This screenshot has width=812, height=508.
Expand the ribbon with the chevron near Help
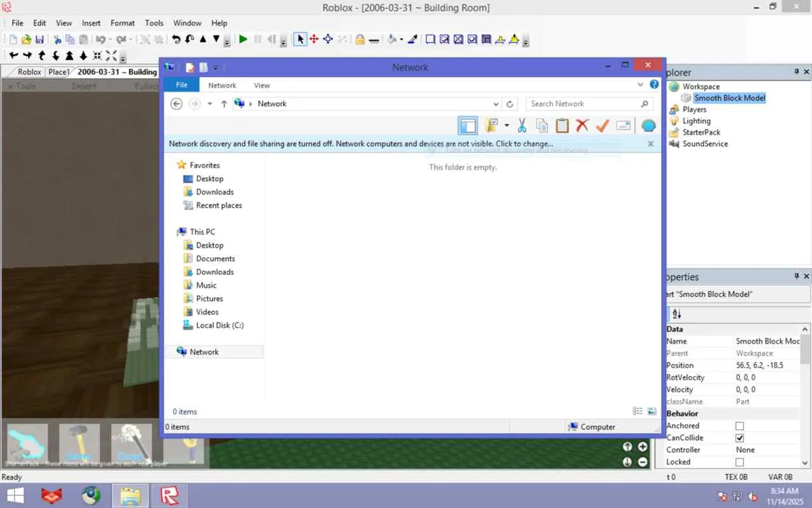(640, 84)
